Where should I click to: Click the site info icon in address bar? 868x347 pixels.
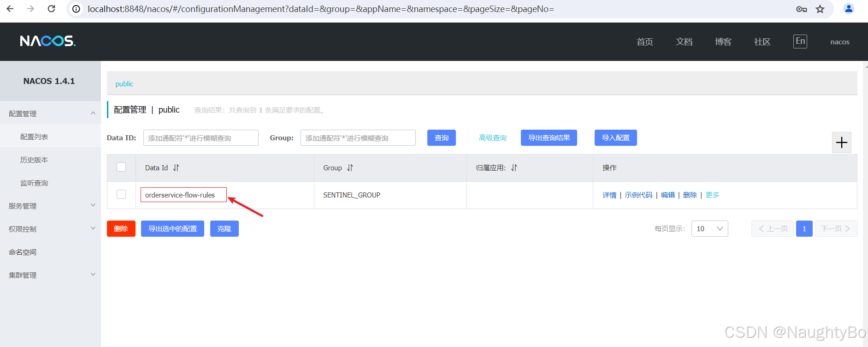pyautogui.click(x=77, y=9)
